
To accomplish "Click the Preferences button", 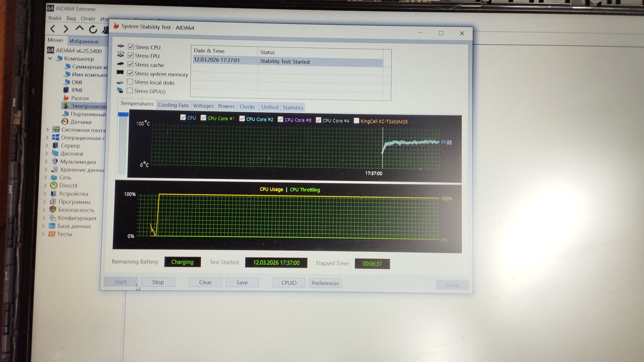I will [325, 283].
